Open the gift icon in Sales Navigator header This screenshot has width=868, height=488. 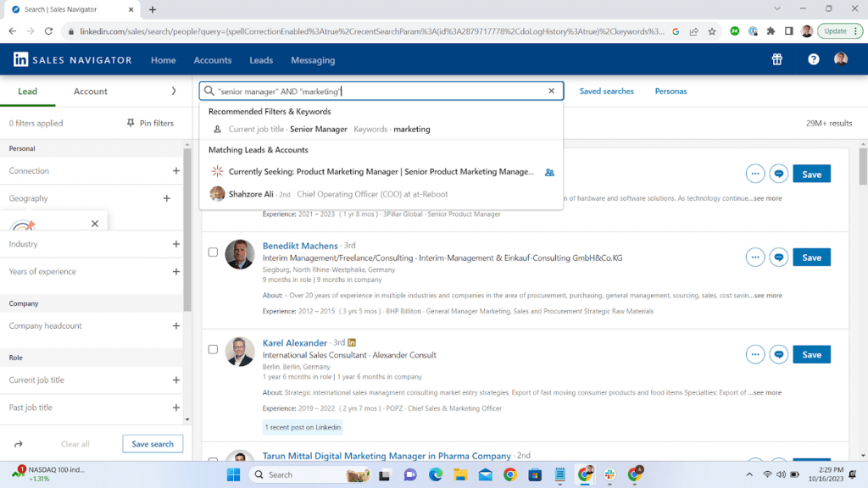point(776,59)
